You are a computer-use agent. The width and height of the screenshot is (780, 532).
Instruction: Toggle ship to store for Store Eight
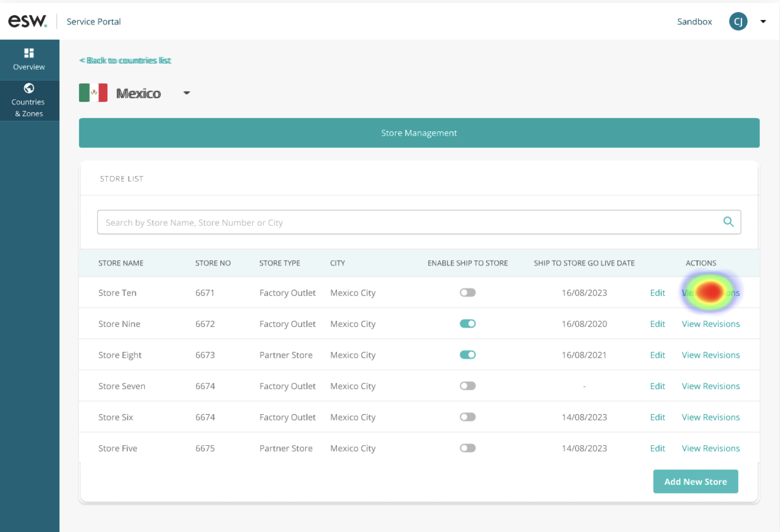coord(467,355)
